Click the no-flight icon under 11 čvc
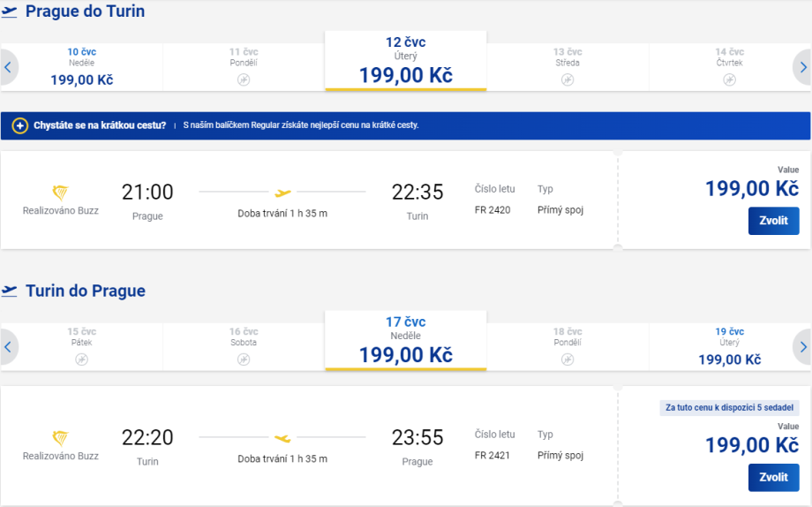Image resolution: width=812 pixels, height=507 pixels. click(244, 79)
